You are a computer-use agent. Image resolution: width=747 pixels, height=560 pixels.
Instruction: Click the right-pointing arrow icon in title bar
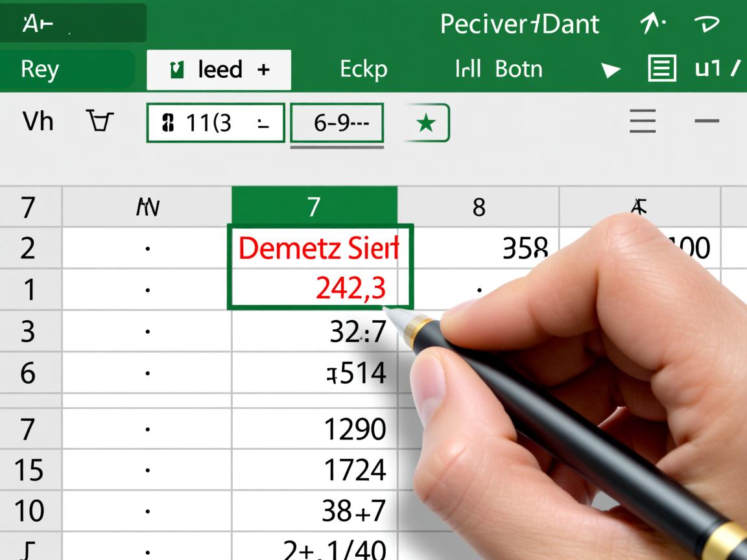point(707,24)
